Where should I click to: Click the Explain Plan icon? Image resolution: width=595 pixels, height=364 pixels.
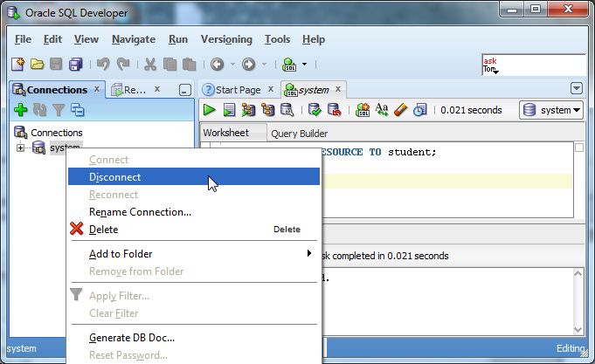(248, 110)
